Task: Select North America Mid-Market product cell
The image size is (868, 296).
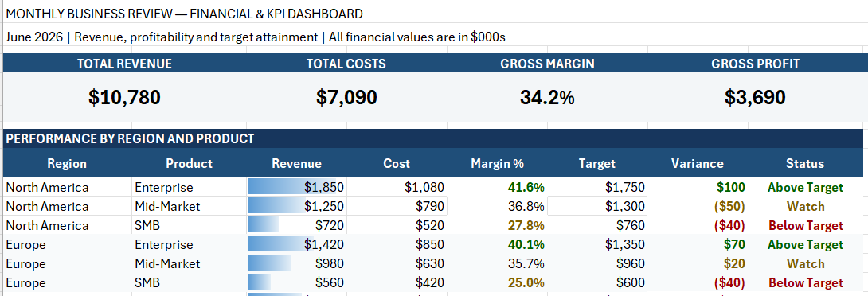Action: (189, 206)
